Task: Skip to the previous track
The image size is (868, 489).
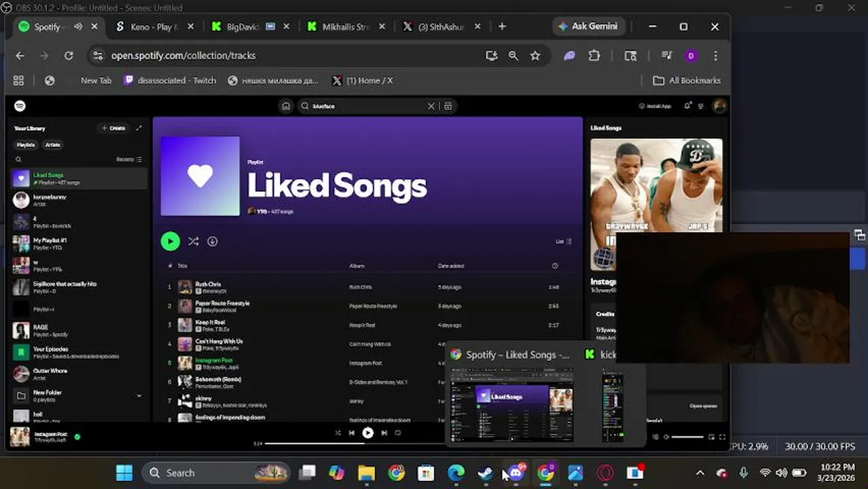Action: click(x=352, y=433)
